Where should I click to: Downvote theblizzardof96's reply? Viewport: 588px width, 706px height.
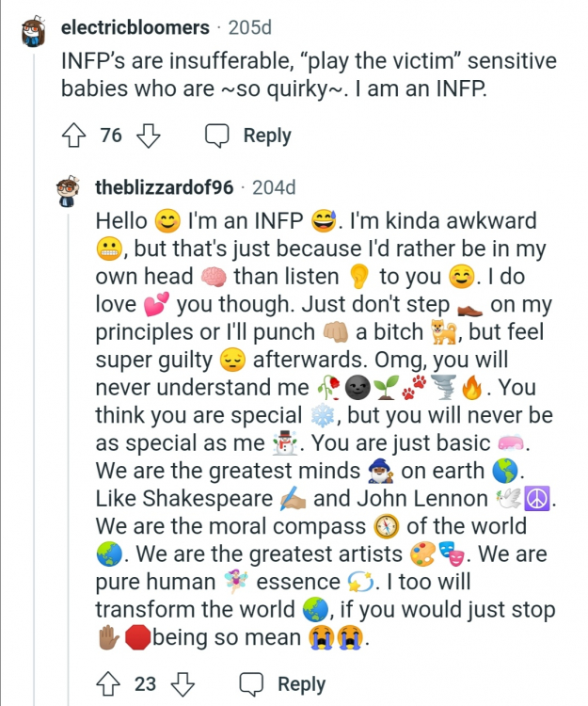point(183,684)
